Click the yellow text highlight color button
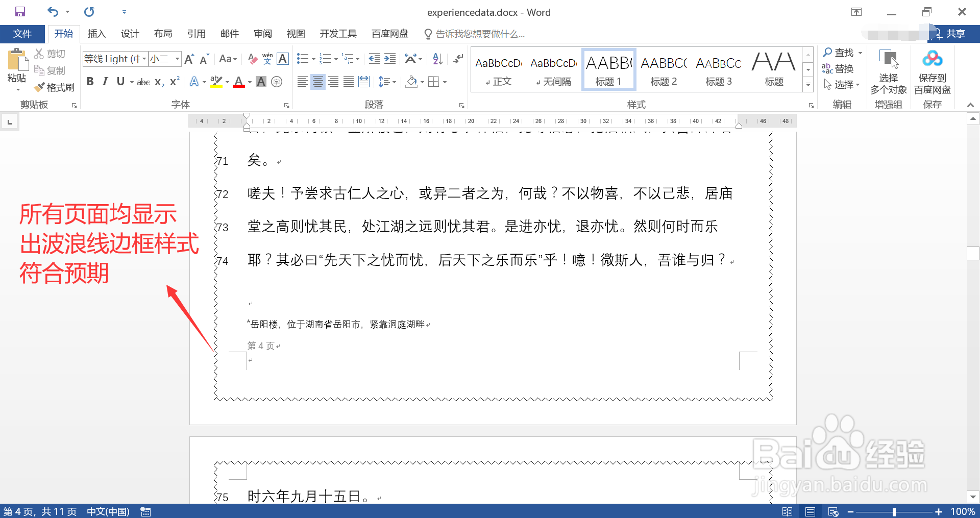 click(x=216, y=82)
